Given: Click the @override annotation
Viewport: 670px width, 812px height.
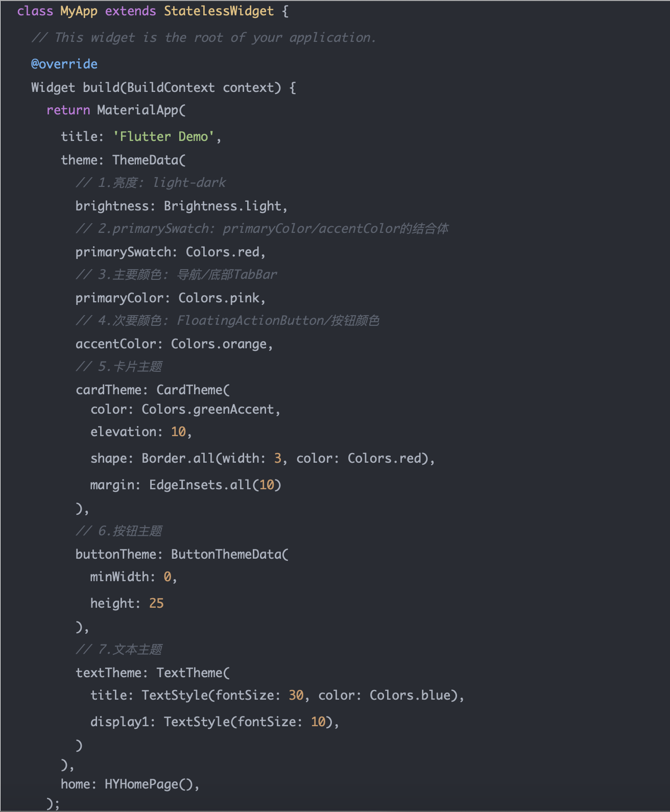Looking at the screenshot, I should click(x=64, y=64).
